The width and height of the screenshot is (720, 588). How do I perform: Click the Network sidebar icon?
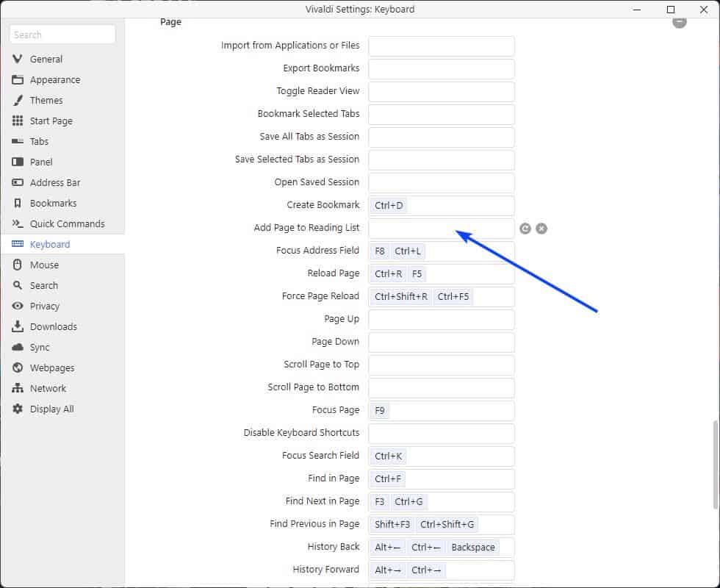pos(16,388)
